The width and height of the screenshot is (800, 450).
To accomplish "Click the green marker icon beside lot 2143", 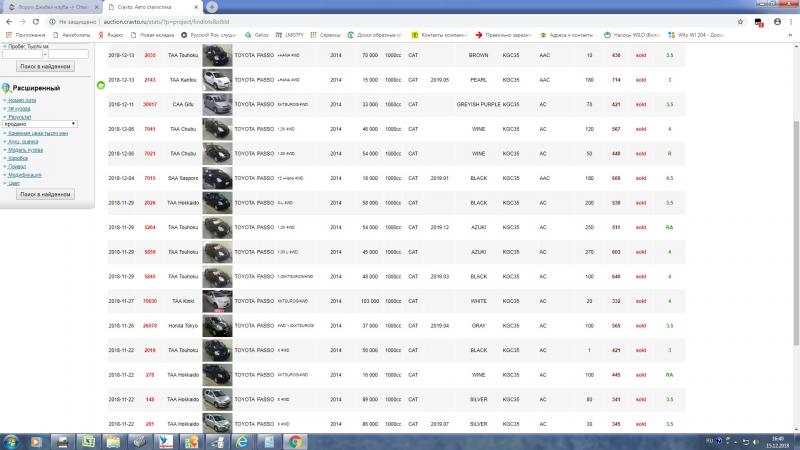I will point(101,85).
